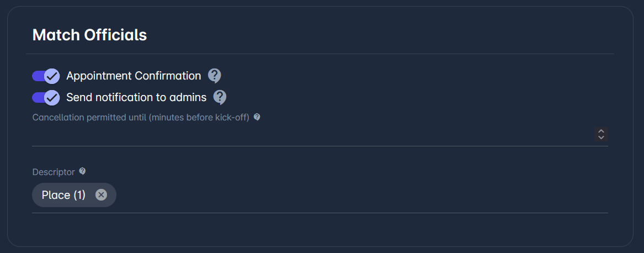This screenshot has height=253, width=644.
Task: Remove the Place (1) chip
Action: pyautogui.click(x=101, y=195)
